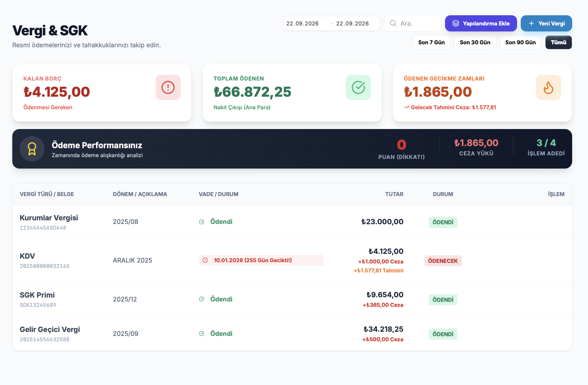
Task: Click the red alert icon in Kalan Borç card
Action: [x=168, y=87]
